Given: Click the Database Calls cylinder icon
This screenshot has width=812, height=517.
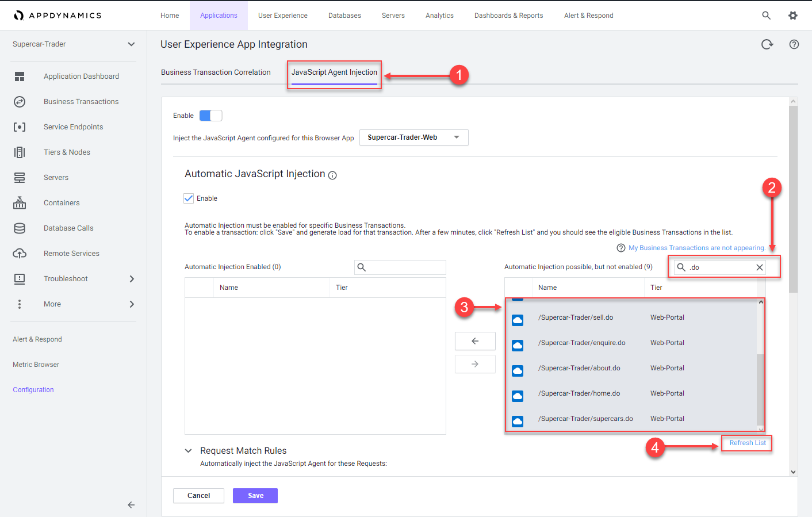Looking at the screenshot, I should 20,228.
